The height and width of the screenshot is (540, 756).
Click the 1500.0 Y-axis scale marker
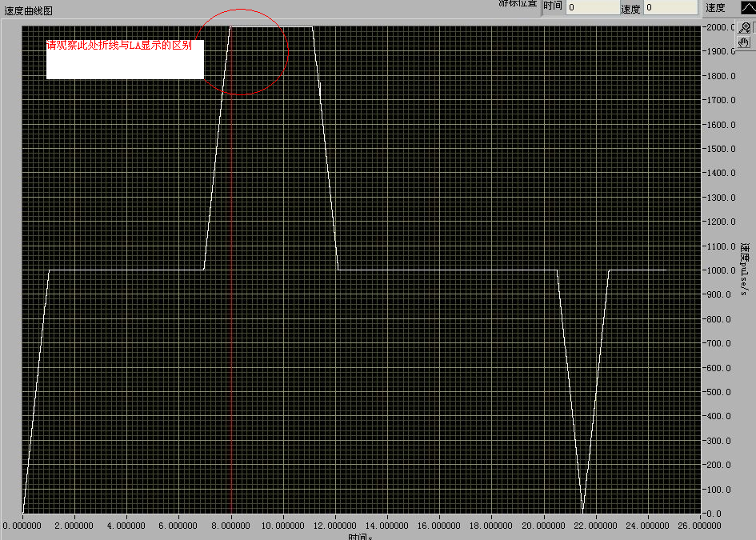(722, 149)
